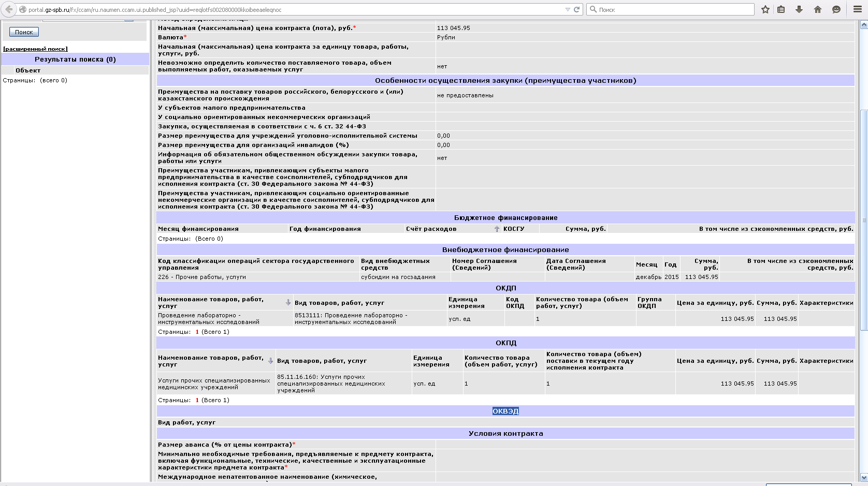
Task: Click the 2015 year cell
Action: (672, 277)
